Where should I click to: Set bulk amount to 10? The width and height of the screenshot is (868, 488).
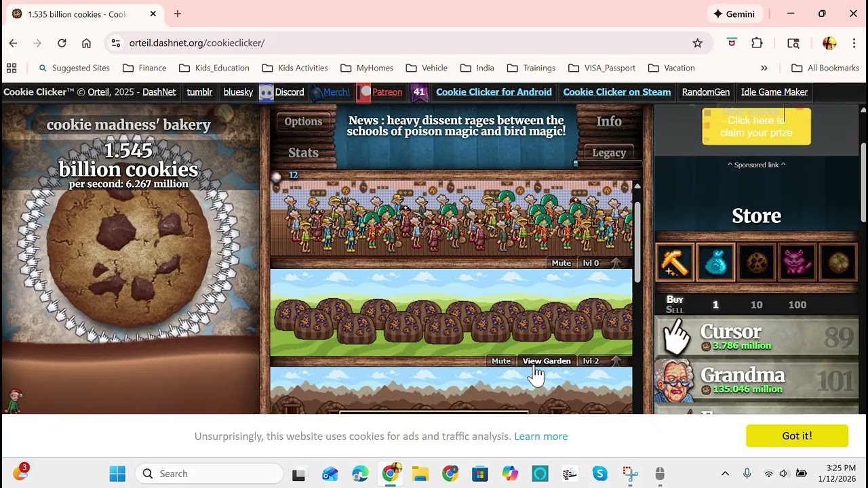point(756,305)
